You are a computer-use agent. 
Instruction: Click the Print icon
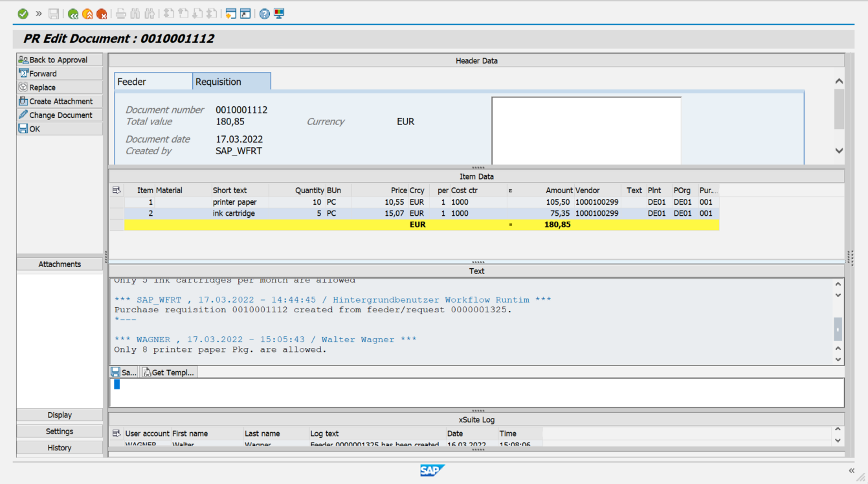pos(121,14)
